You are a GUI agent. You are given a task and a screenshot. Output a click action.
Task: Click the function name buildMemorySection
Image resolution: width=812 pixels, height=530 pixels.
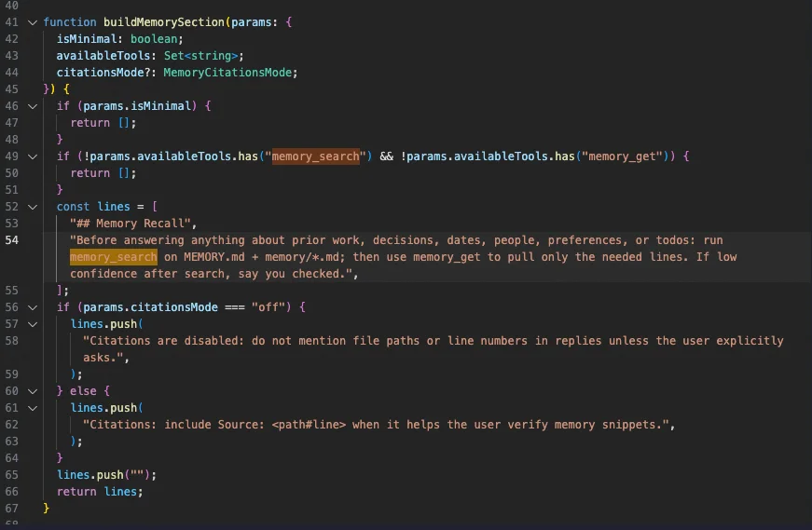(x=164, y=22)
